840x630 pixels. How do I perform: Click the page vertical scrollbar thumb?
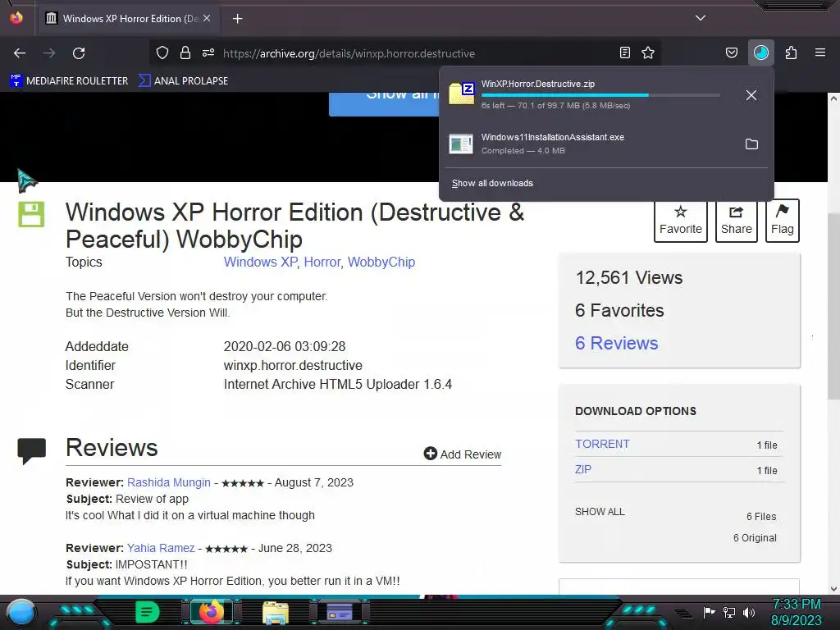tap(833, 305)
